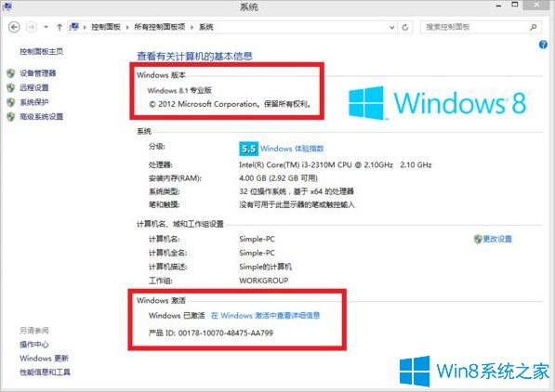Open the blue help question icon
The height and width of the screenshot is (392, 555).
click(x=543, y=45)
